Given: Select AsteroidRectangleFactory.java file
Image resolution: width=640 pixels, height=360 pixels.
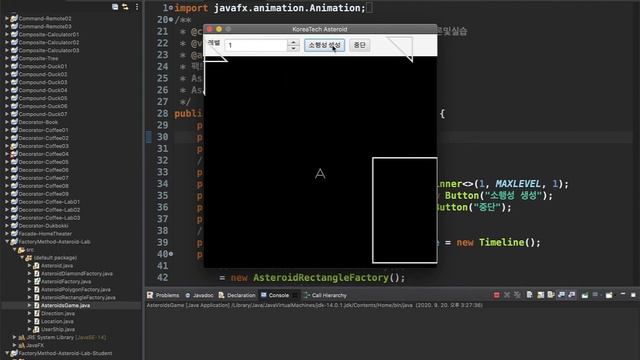Looking at the screenshot, I should (x=78, y=298).
